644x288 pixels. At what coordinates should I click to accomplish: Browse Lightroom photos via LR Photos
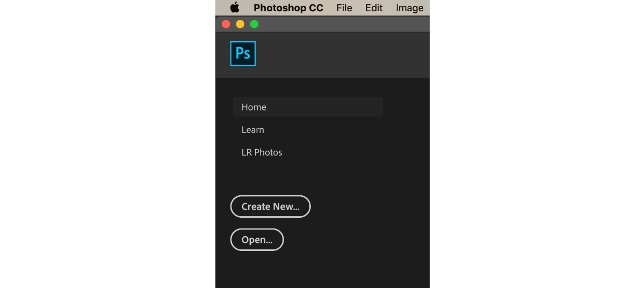[262, 152]
